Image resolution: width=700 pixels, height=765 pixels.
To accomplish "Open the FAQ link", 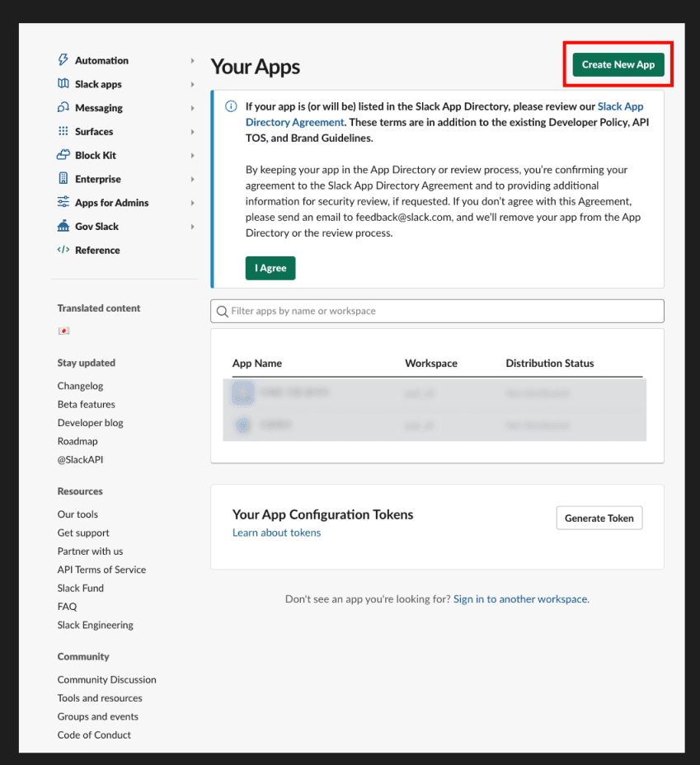I will pyautogui.click(x=67, y=607).
